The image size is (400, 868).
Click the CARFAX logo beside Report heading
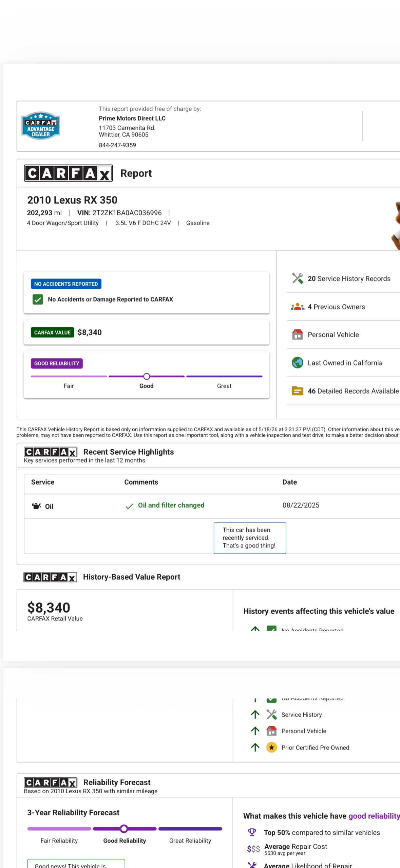69,173
